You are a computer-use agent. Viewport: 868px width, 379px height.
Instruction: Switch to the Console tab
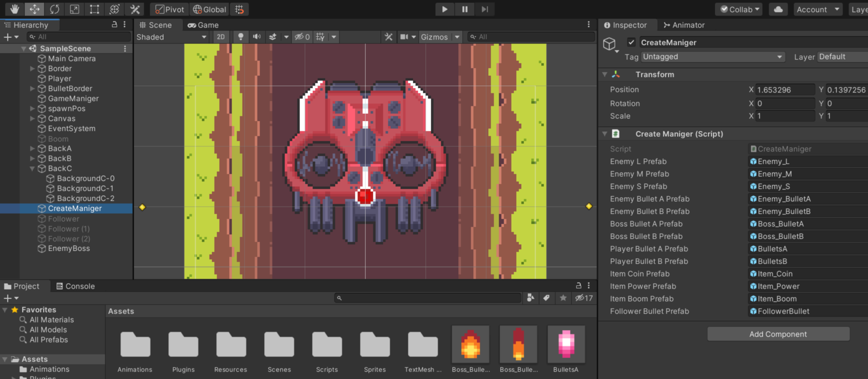click(75, 286)
